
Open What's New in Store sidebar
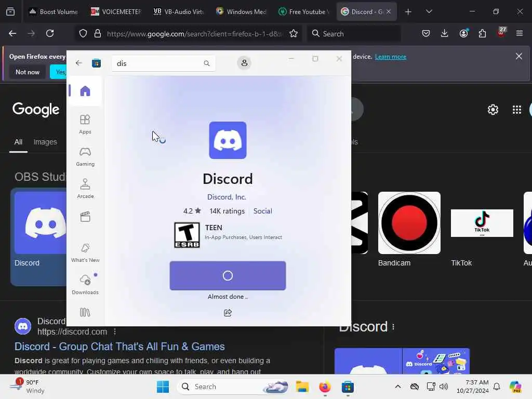coord(85,253)
